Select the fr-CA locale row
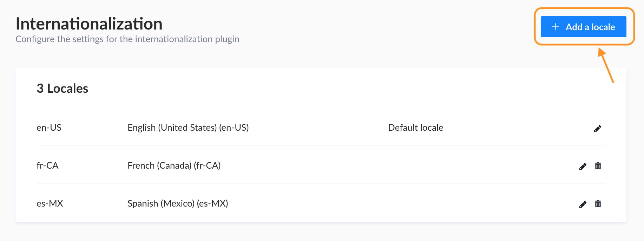The image size is (644, 241). point(48,165)
